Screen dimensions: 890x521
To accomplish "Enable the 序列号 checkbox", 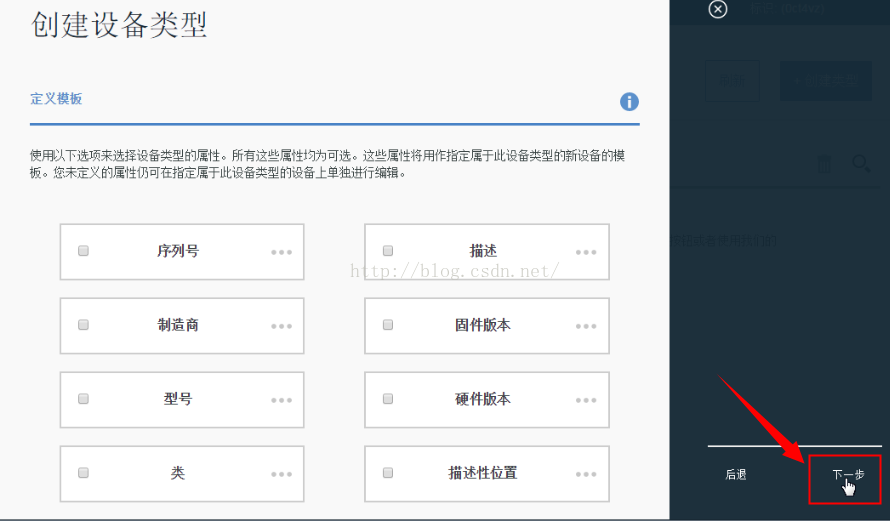I will tap(83, 251).
